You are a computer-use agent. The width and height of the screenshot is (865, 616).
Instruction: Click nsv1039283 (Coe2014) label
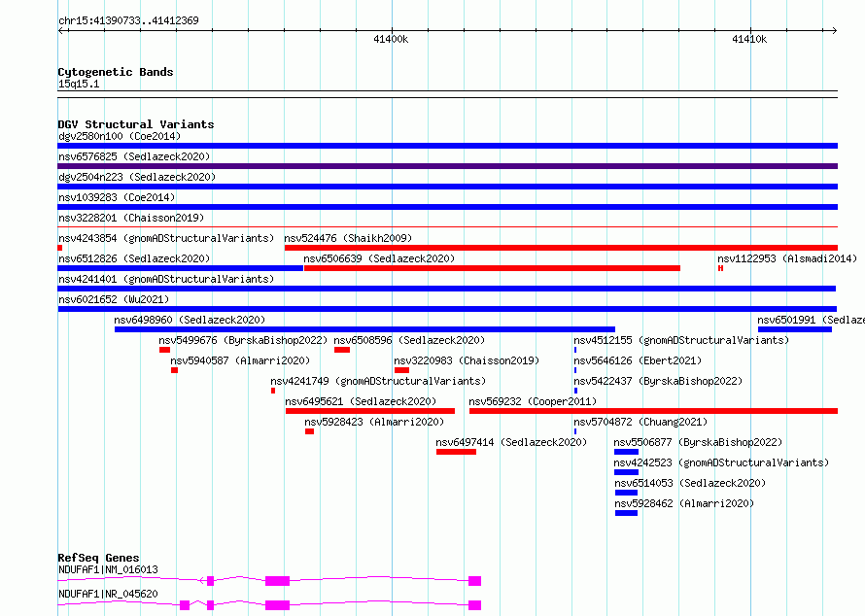[x=117, y=197]
